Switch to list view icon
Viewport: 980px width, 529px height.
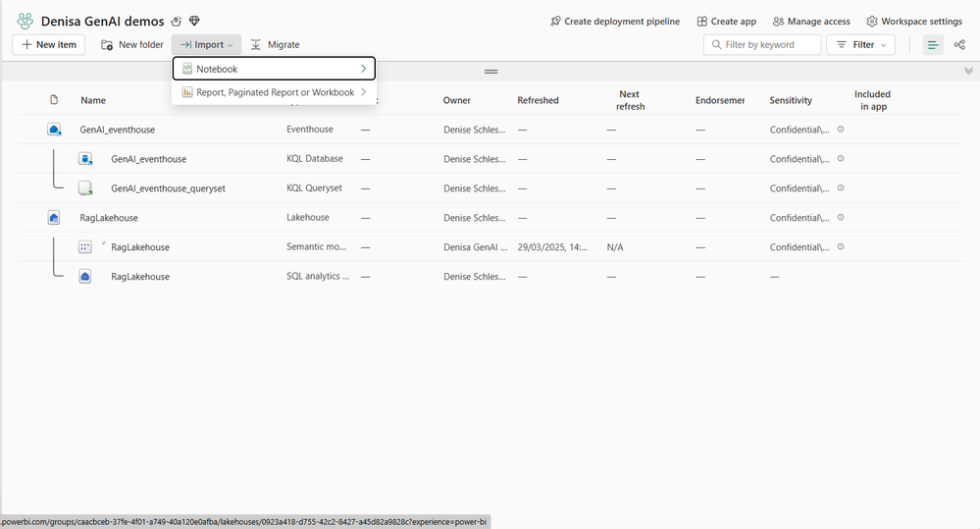[x=933, y=45]
